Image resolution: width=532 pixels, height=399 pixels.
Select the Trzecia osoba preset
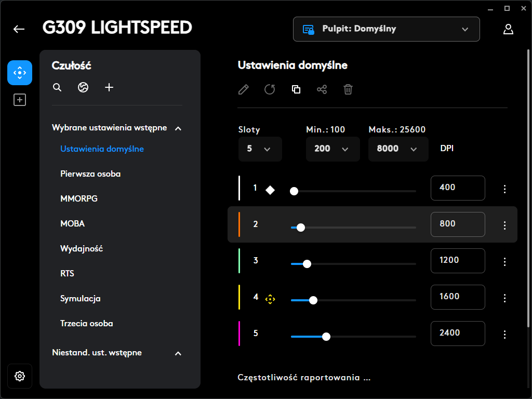(x=87, y=323)
